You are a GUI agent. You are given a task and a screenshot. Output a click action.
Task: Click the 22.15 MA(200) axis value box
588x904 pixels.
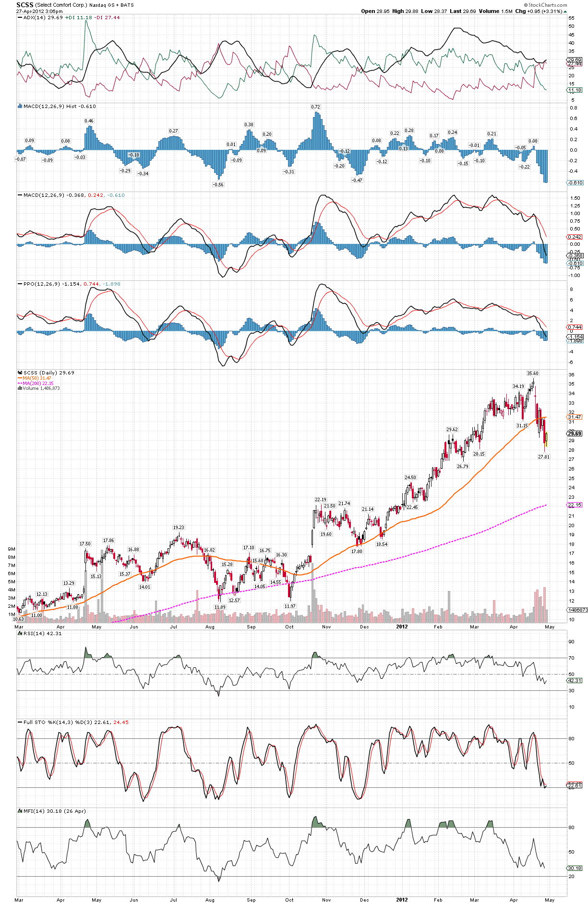pyautogui.click(x=575, y=505)
